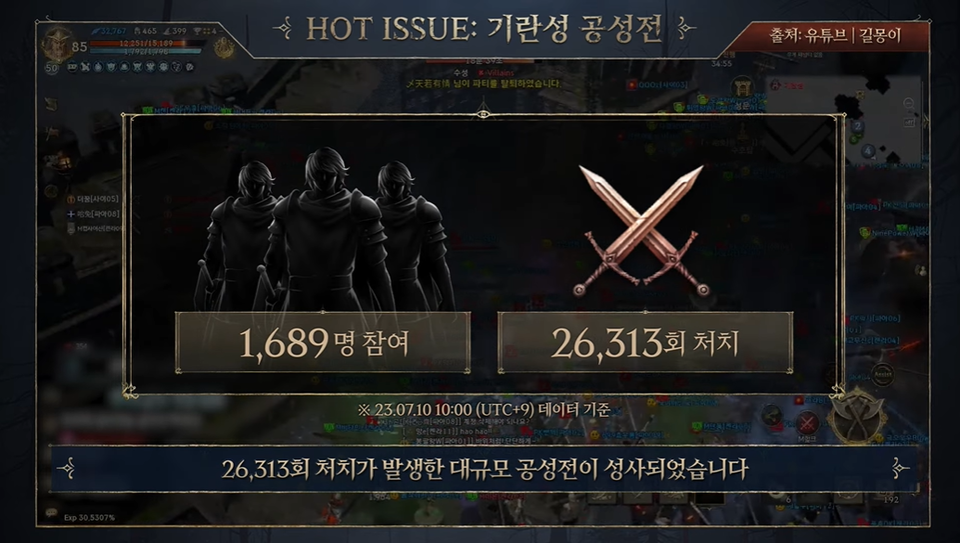Image resolution: width=960 pixels, height=543 pixels.
Task: Open the chat bubble icon above Exp
Action: click(51, 512)
